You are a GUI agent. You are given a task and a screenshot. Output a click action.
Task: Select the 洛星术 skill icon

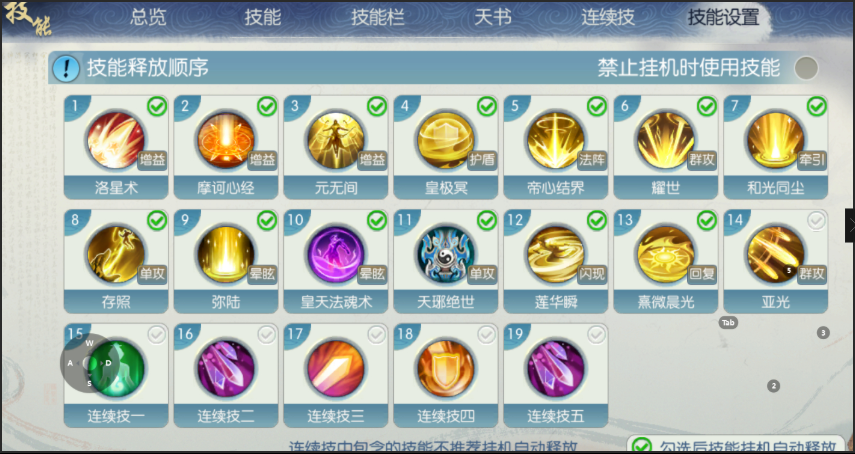pyautogui.click(x=116, y=140)
